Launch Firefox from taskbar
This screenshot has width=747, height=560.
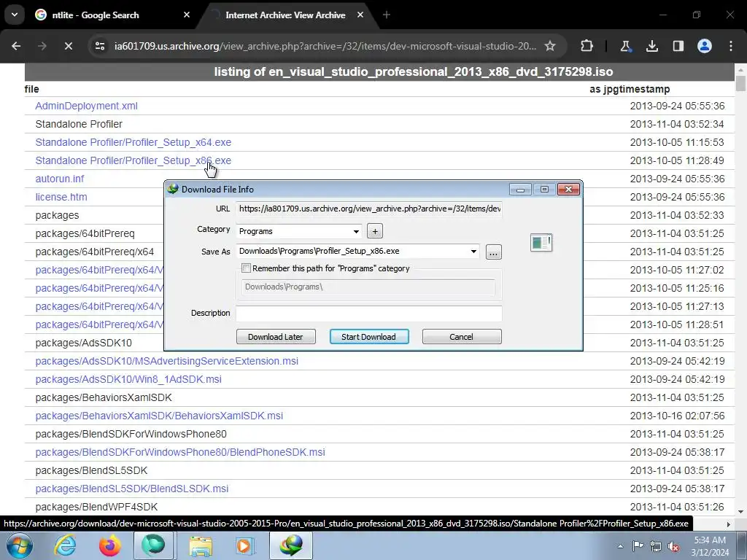(110, 545)
